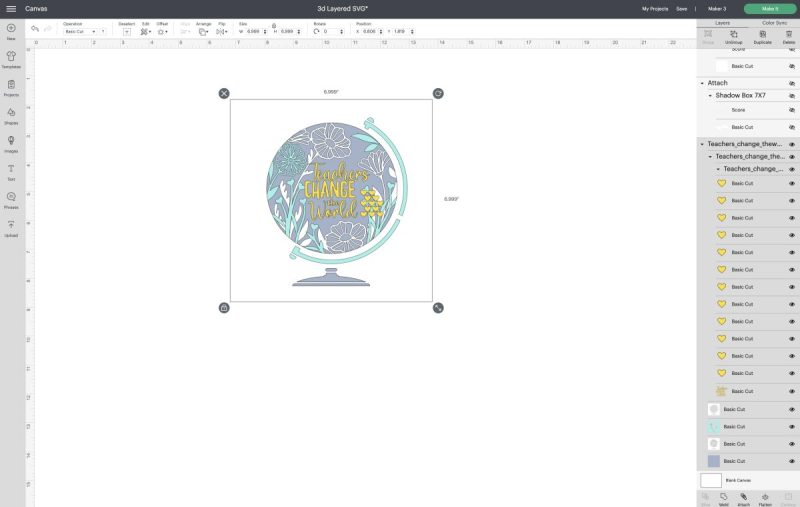This screenshot has width=800, height=507.
Task: Switch to the Color Sync tab
Action: (774, 23)
